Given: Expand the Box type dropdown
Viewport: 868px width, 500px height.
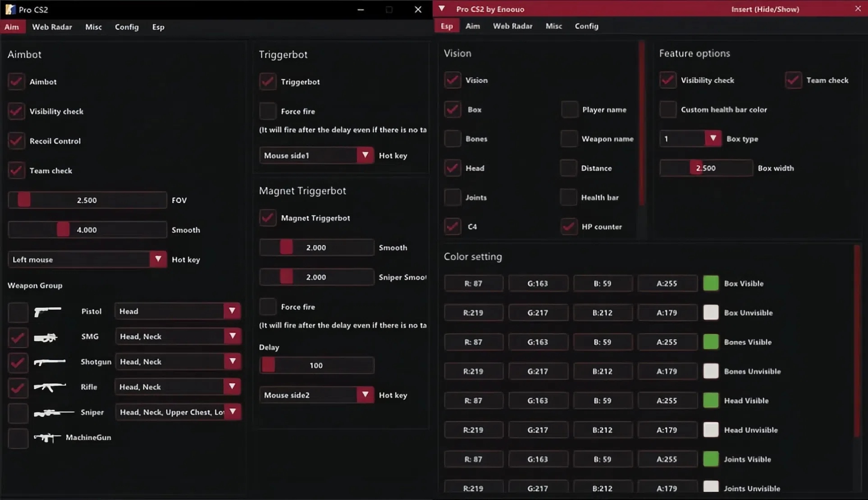Looking at the screenshot, I should pos(713,139).
